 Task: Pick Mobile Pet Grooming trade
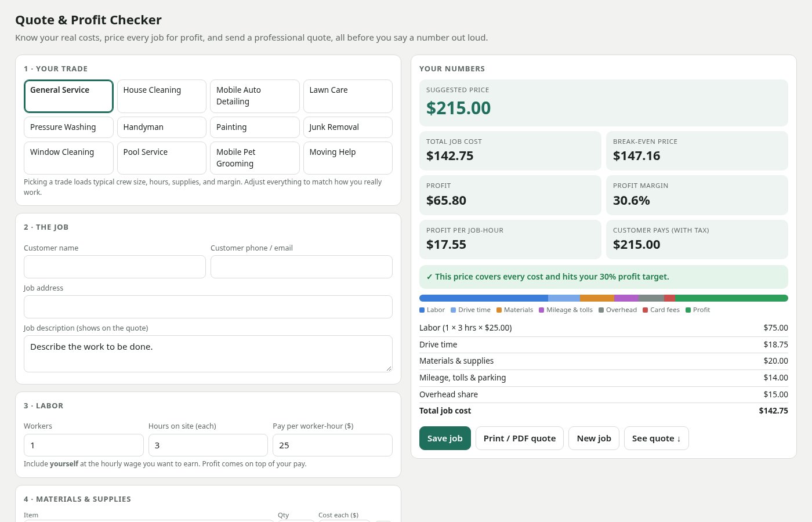pyautogui.click(x=255, y=158)
